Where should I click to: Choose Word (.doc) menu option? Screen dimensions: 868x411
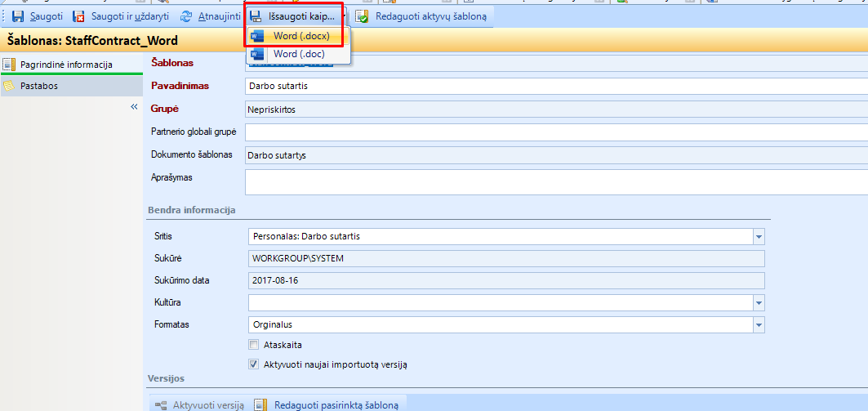(298, 54)
